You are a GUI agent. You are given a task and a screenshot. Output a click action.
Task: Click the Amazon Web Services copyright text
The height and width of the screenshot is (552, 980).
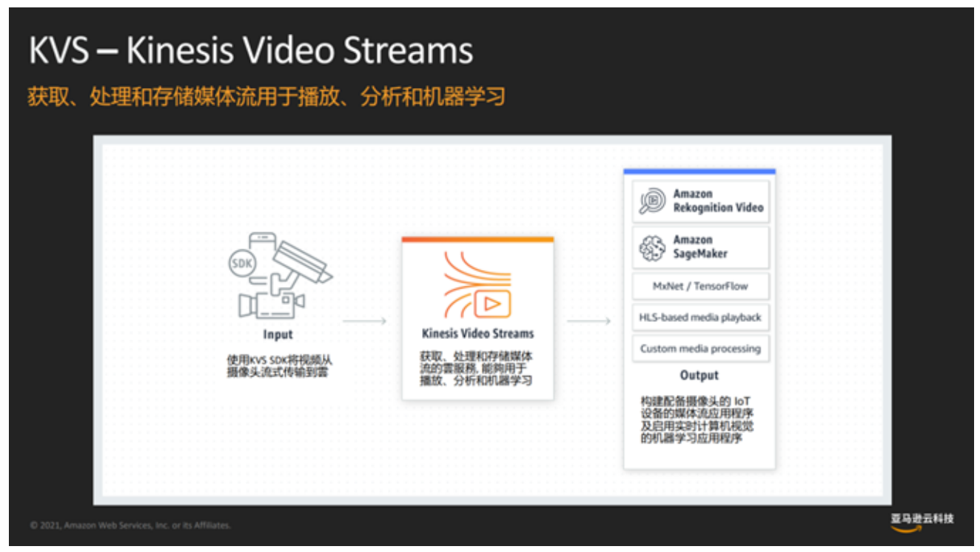pos(130,525)
